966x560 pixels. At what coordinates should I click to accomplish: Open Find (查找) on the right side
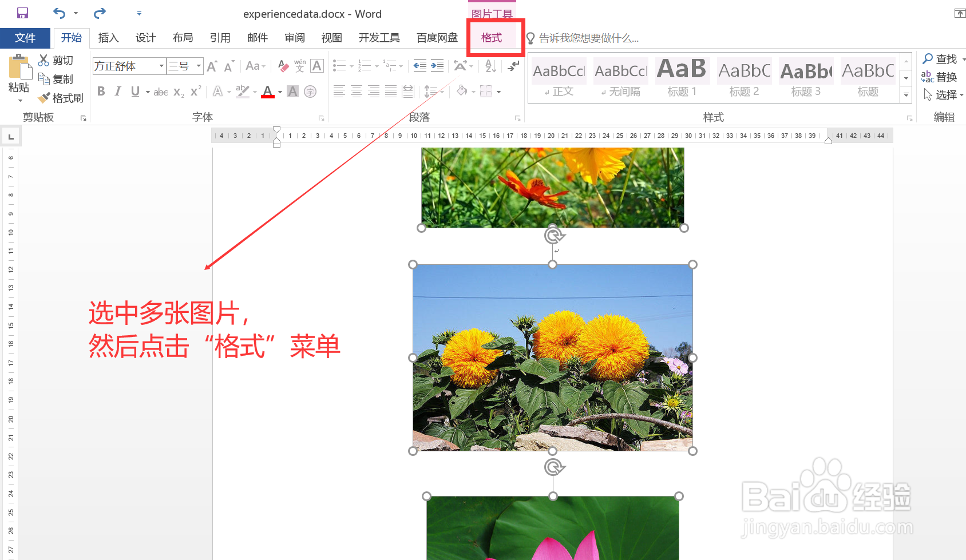[943, 58]
